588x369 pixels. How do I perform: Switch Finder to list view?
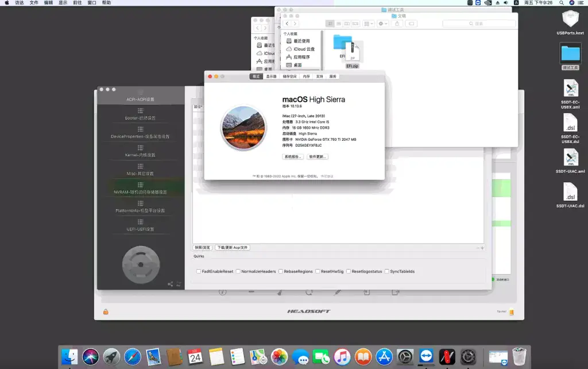click(339, 23)
